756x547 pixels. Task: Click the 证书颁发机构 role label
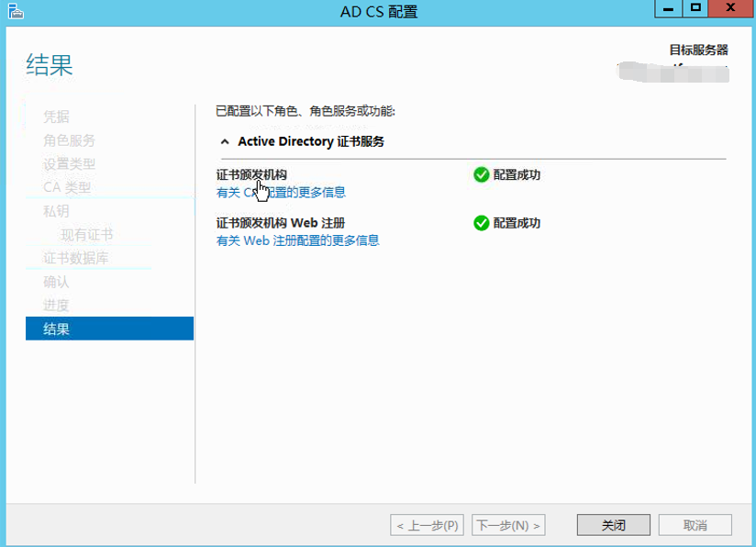(x=251, y=174)
